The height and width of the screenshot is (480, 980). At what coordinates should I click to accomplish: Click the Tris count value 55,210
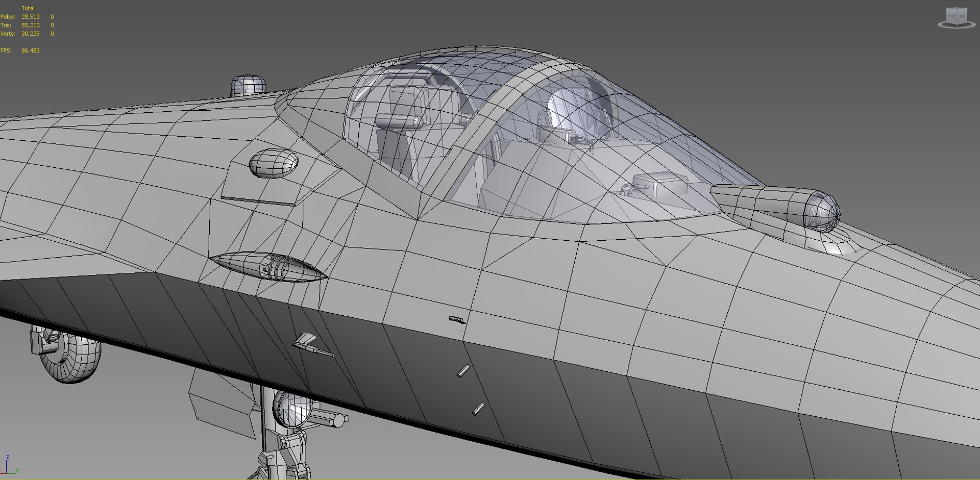point(31,25)
